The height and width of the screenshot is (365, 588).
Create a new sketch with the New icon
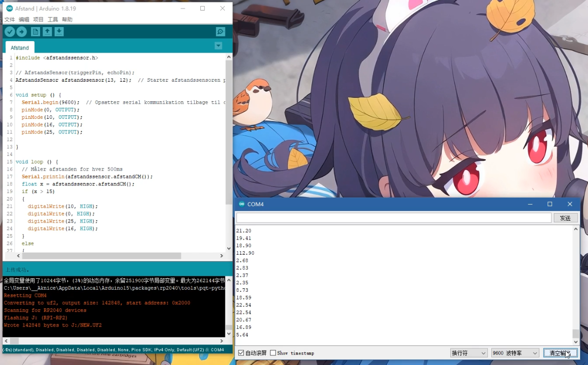pos(35,32)
